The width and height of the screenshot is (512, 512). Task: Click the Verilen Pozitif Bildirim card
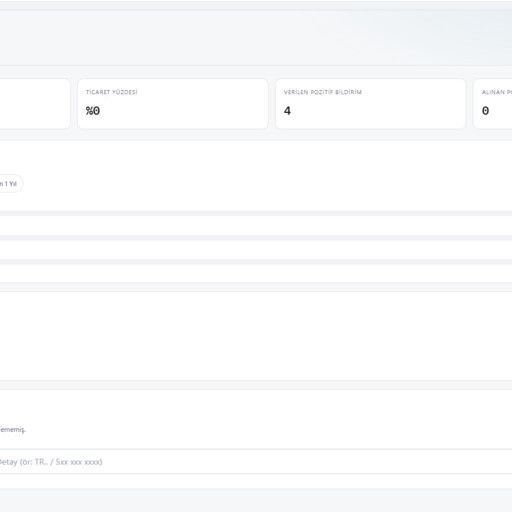pyautogui.click(x=370, y=104)
